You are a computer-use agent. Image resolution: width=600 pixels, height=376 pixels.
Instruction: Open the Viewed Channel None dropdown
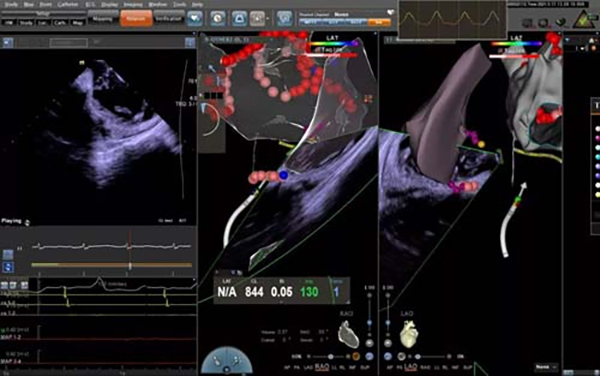(x=342, y=15)
